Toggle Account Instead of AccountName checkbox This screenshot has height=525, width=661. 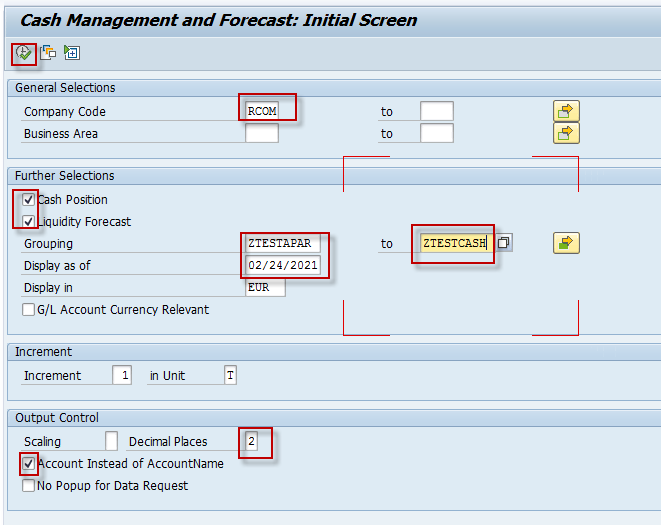pyautogui.click(x=28, y=463)
